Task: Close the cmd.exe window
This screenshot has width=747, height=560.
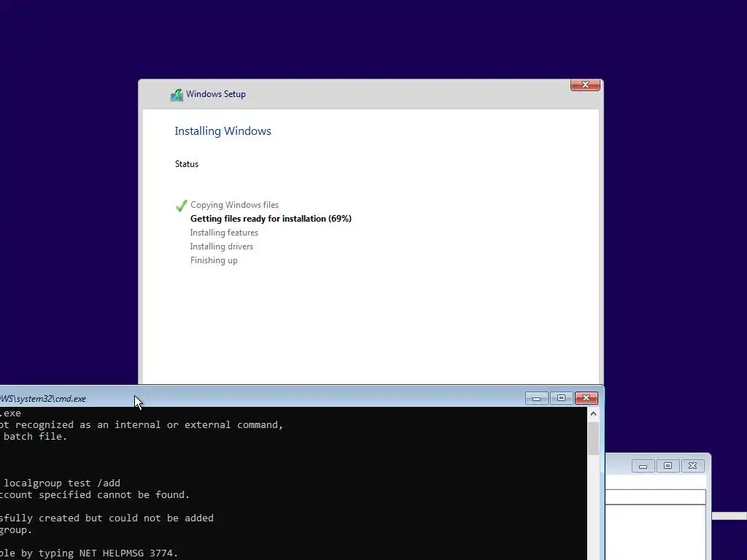Action: pos(587,398)
